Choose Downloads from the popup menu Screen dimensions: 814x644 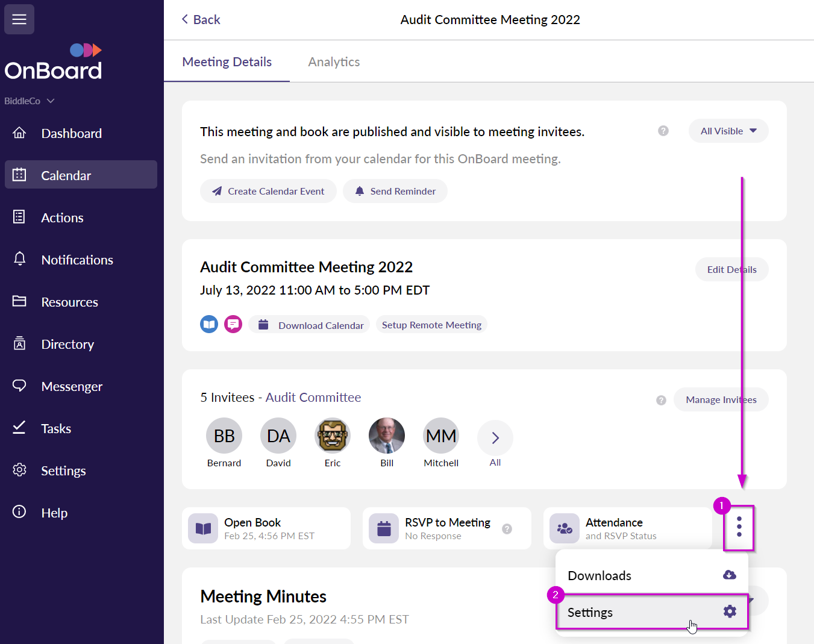click(x=651, y=575)
